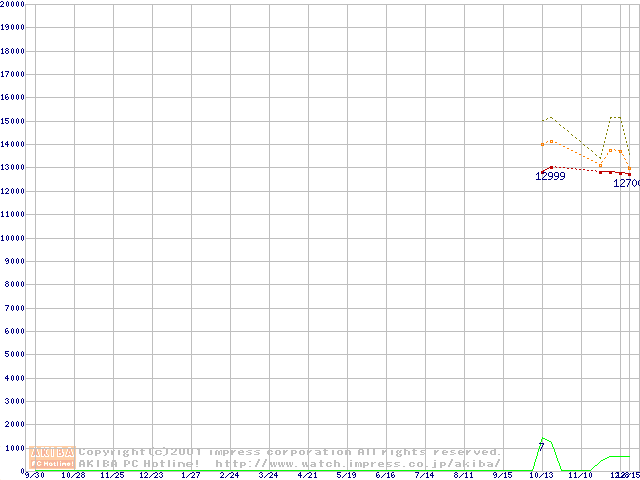The width and height of the screenshot is (640, 480).
Task: Click the impress corporation copyright text
Action: point(290,452)
